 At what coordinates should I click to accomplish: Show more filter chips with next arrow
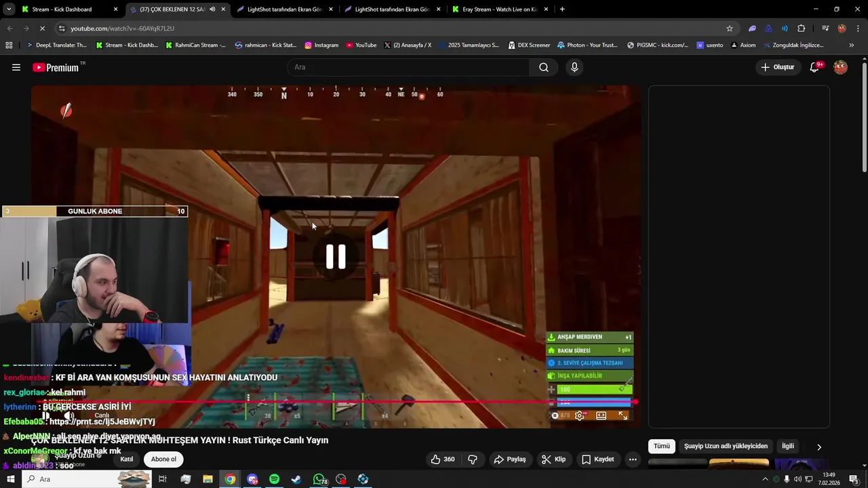tap(818, 447)
